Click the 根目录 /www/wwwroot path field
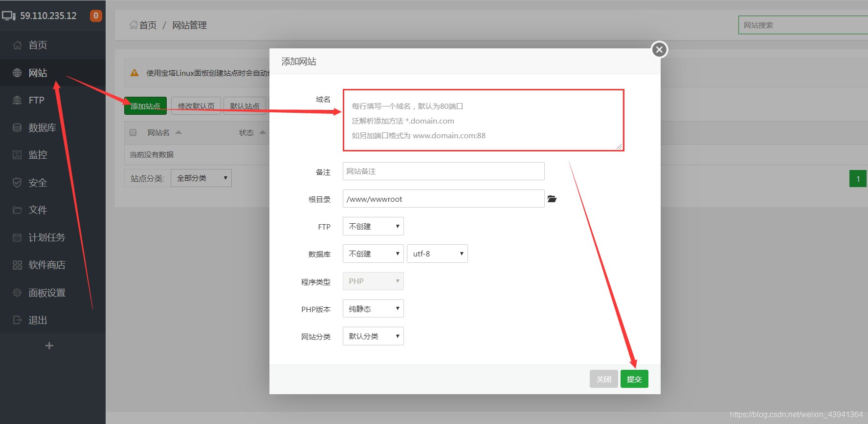This screenshot has width=868, height=424. point(444,199)
